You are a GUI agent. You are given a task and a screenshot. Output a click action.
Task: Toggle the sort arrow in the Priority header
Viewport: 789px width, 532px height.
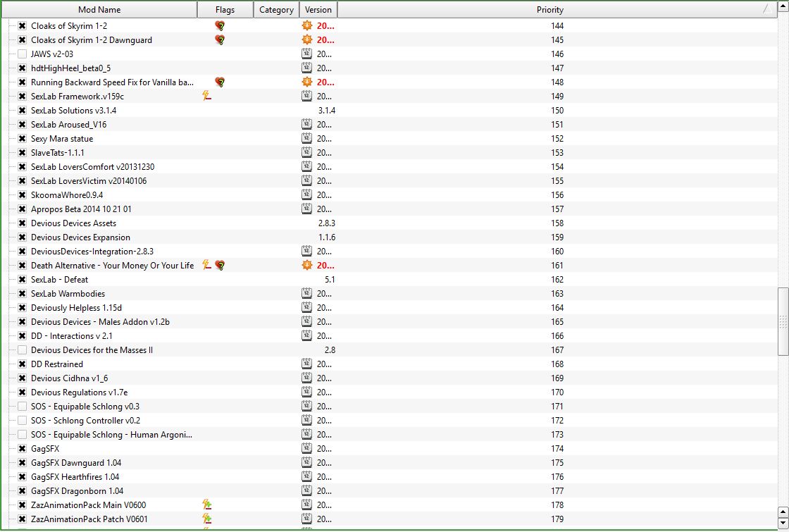tap(766, 10)
